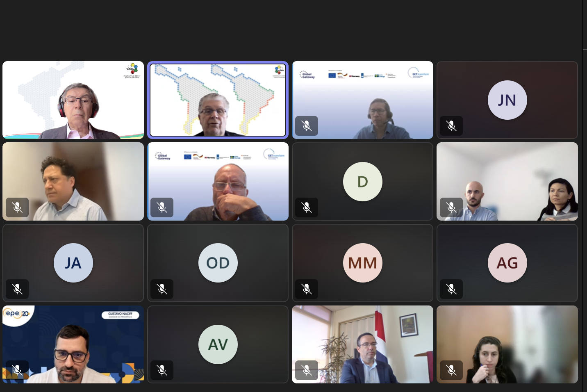This screenshot has width=587, height=392.
Task: Select the epe Gustavo Naciff video tile
Action: coord(73,344)
